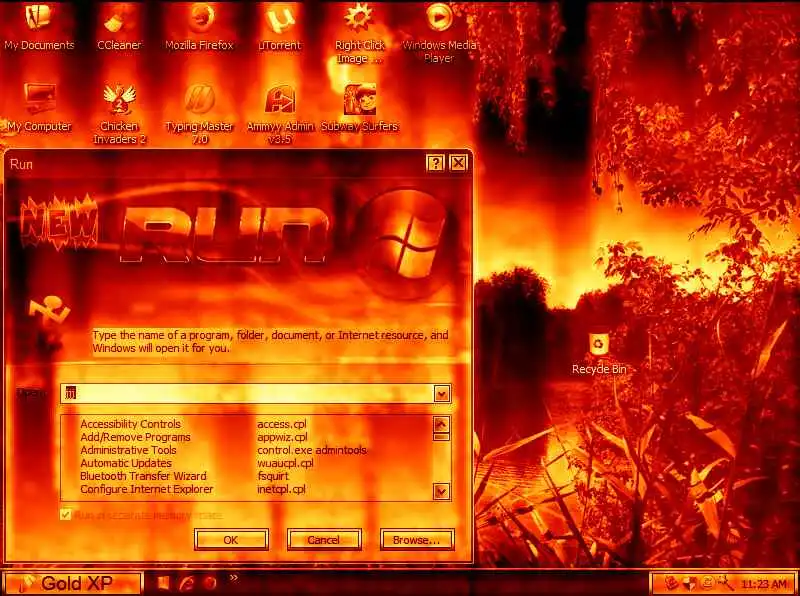800x596 pixels.
Task: Click the Internet Explorer quick launch icon
Action: click(186, 583)
